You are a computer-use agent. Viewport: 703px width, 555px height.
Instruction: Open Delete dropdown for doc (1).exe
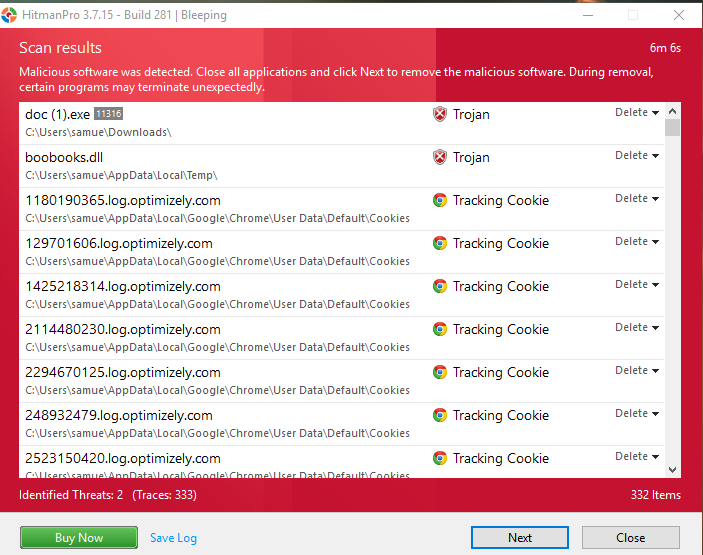[x=637, y=113]
